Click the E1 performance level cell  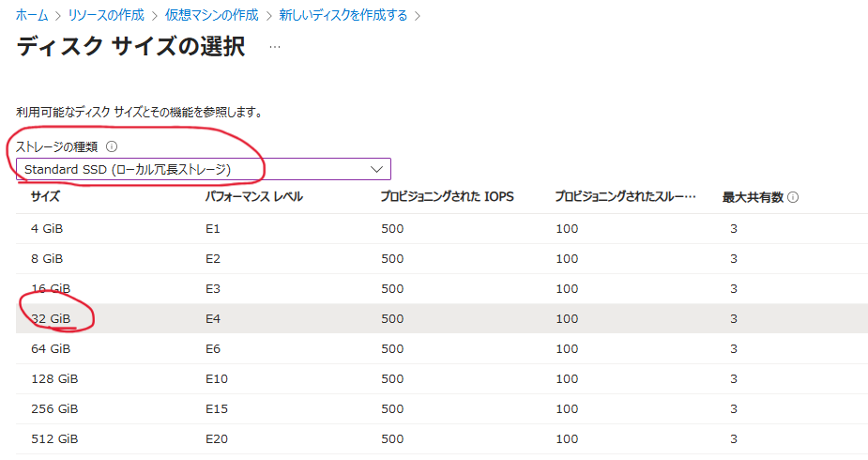(213, 229)
